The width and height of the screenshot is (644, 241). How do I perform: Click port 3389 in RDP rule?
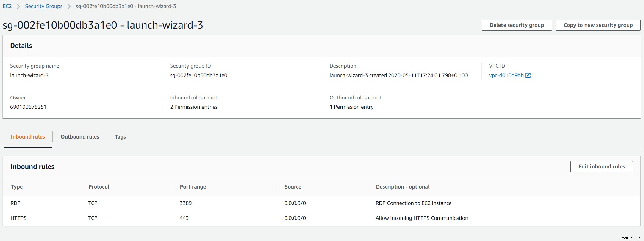pos(186,203)
